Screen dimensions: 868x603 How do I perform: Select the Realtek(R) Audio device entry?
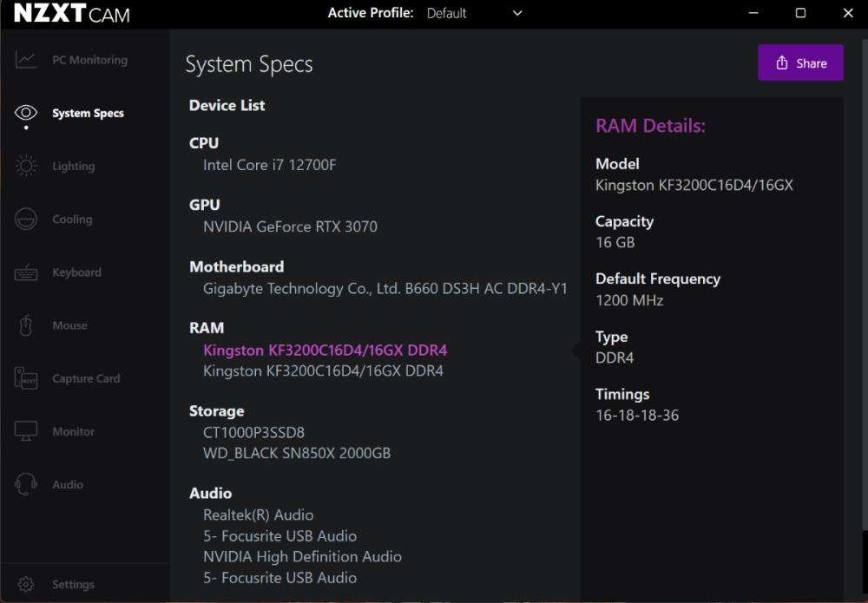pyautogui.click(x=259, y=515)
